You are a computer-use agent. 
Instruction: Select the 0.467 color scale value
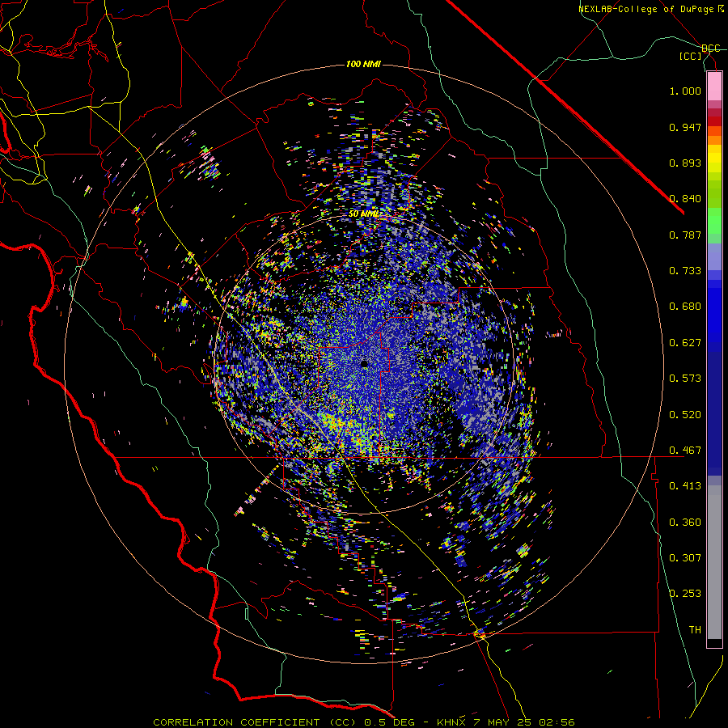[685, 451]
